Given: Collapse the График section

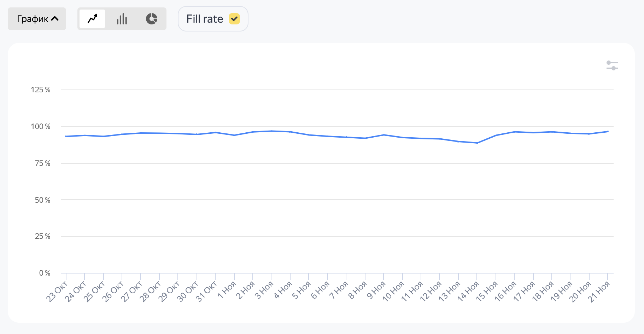Looking at the screenshot, I should (37, 19).
